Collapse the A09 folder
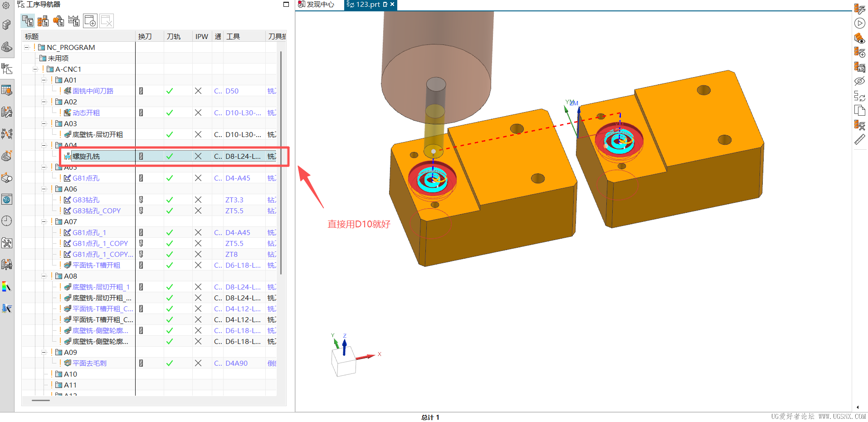 44,352
